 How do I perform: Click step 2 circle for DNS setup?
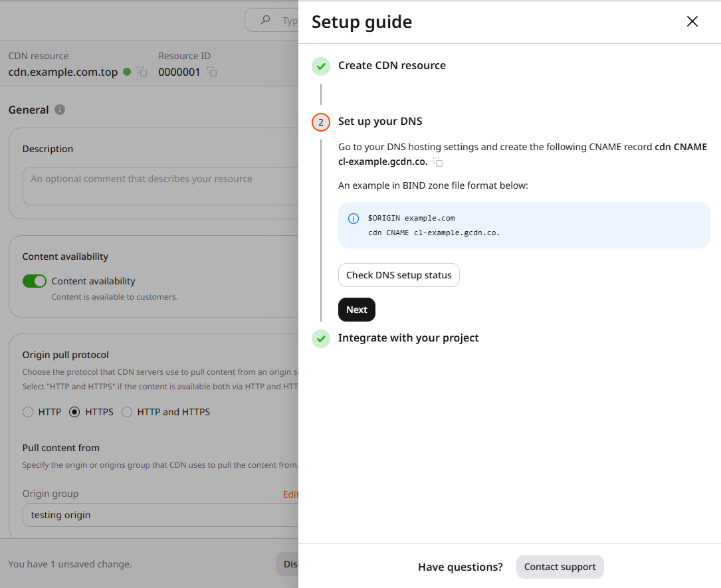tap(321, 122)
